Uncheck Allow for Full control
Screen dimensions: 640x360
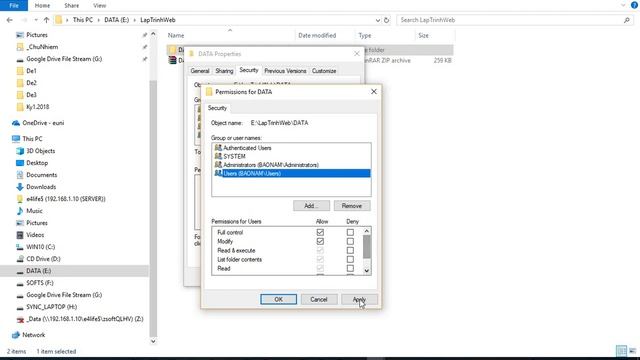[320, 232]
